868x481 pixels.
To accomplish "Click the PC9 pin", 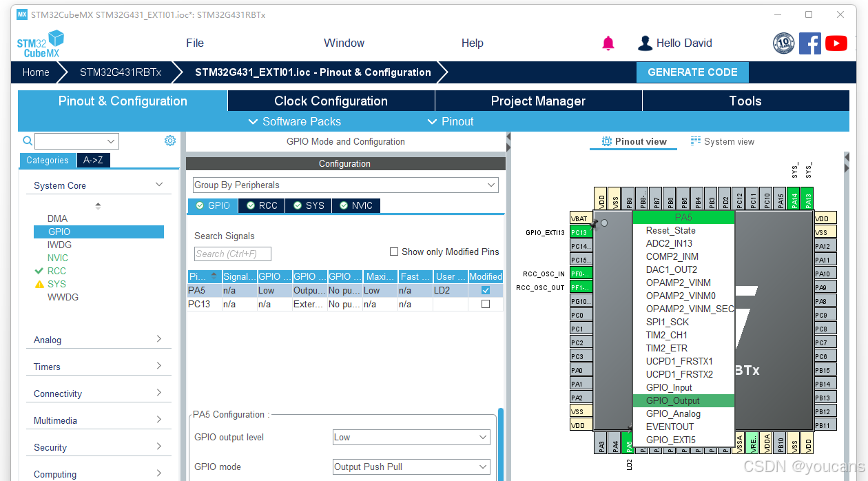I will (x=825, y=315).
